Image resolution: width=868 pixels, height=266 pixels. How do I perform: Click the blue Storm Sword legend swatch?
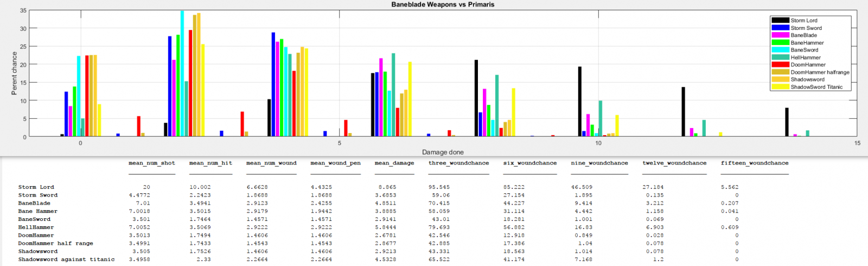780,28
